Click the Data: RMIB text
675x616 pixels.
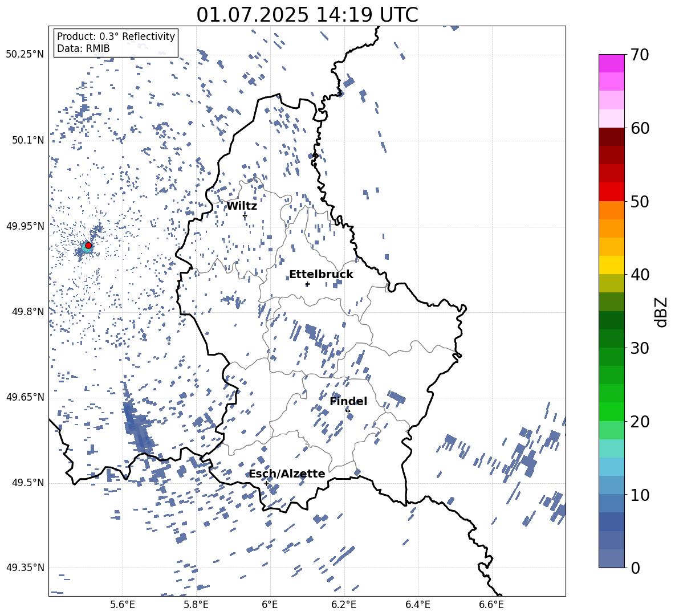(x=83, y=48)
